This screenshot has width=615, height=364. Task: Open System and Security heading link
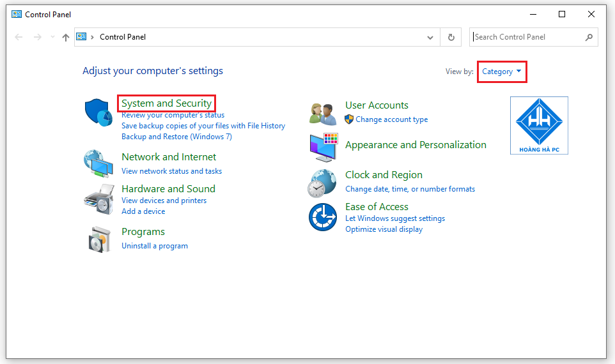pos(166,103)
